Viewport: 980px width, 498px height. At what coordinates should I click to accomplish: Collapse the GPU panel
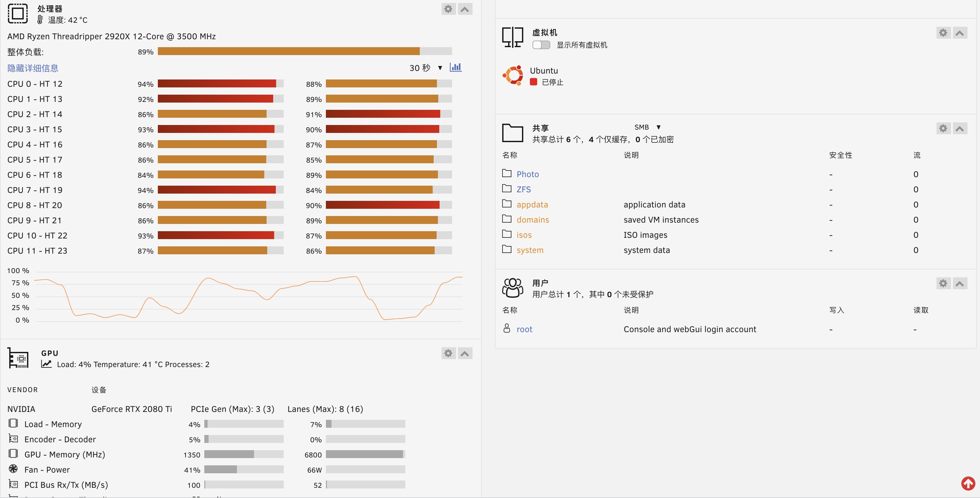coord(465,353)
